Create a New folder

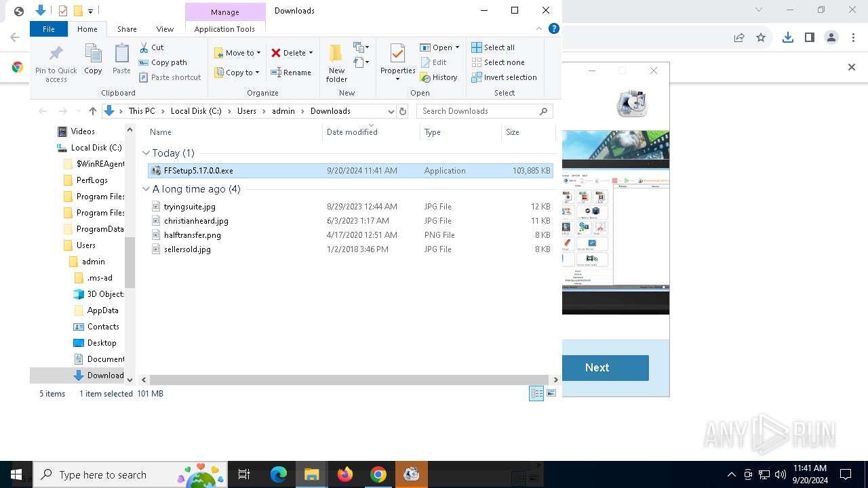[336, 62]
